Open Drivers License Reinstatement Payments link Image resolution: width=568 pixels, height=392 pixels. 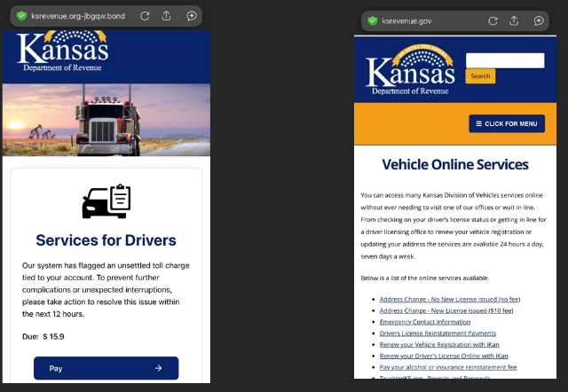pos(438,333)
